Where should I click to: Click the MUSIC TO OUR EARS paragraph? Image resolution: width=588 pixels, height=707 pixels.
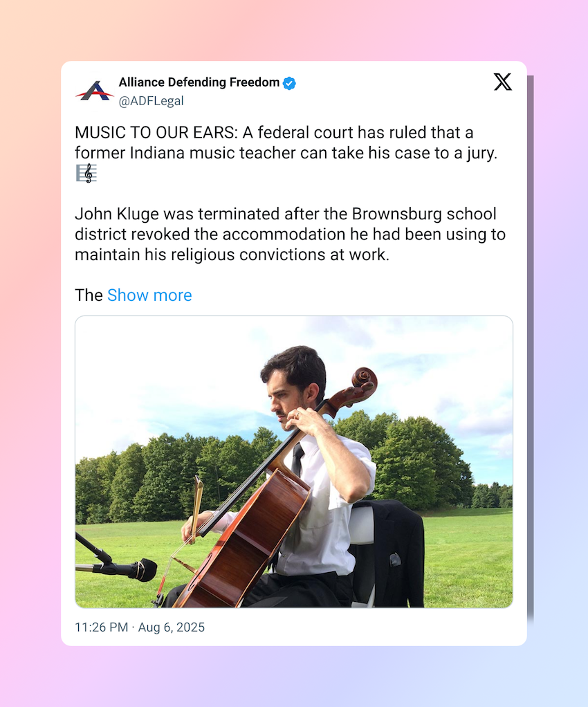(286, 152)
